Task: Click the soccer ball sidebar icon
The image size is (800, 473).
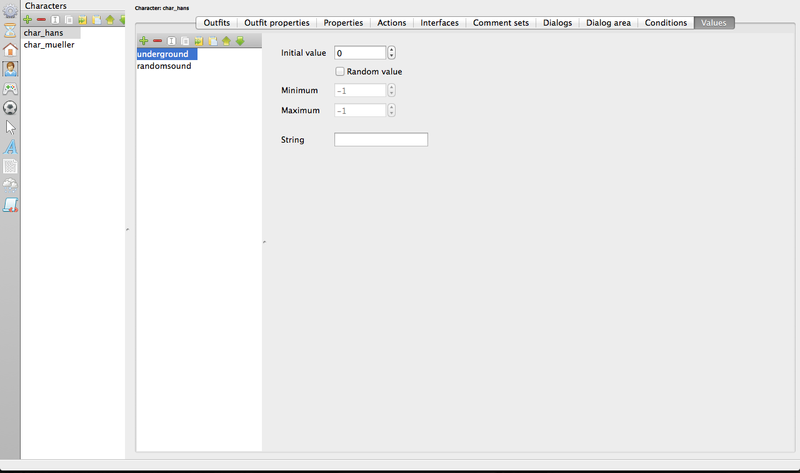Action: (x=11, y=108)
